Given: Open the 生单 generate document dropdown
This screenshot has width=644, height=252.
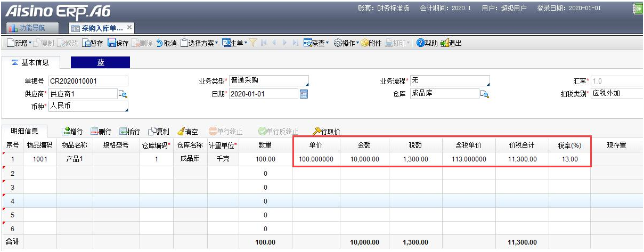Looking at the screenshot, I should tap(235, 43).
